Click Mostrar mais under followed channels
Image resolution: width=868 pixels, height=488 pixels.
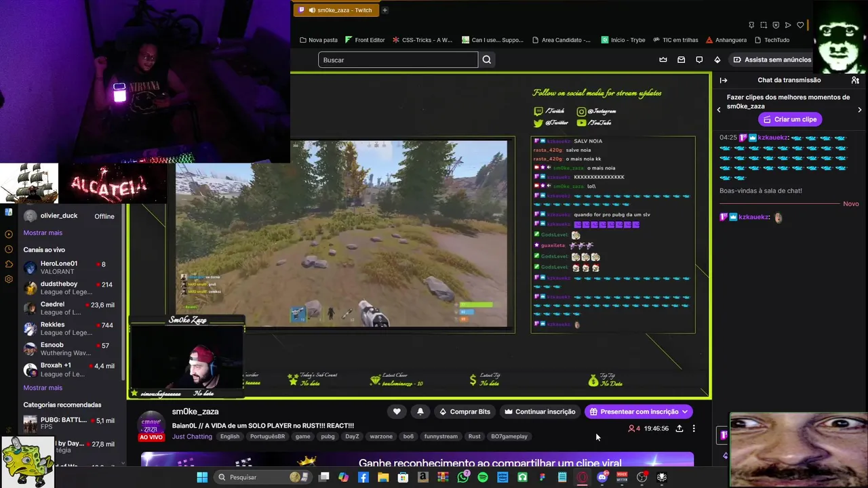click(43, 232)
